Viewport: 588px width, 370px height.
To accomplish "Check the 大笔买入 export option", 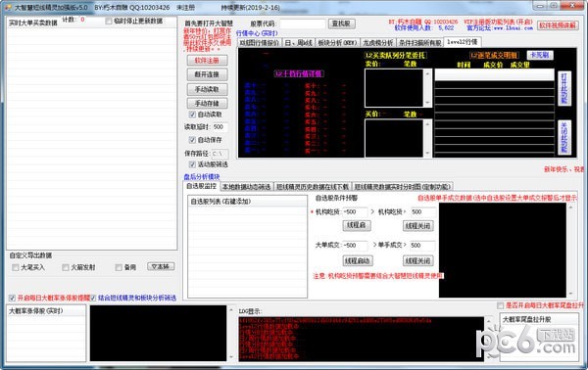I will click(x=16, y=267).
